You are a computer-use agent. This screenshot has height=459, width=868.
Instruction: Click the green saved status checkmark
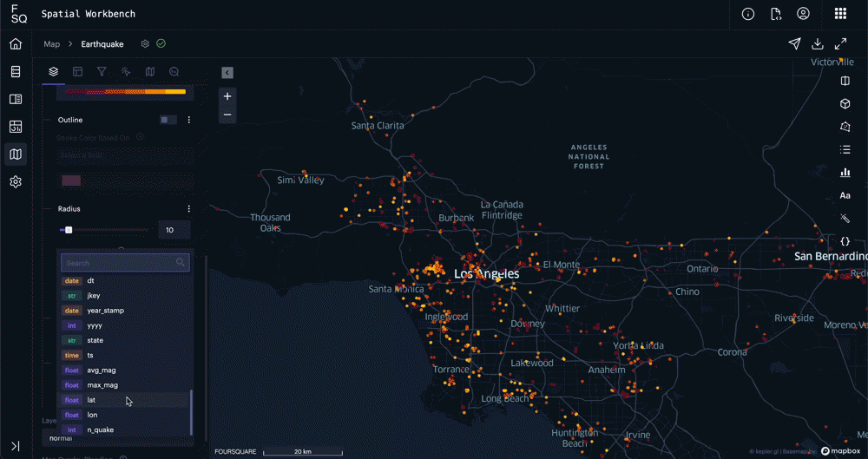click(161, 43)
